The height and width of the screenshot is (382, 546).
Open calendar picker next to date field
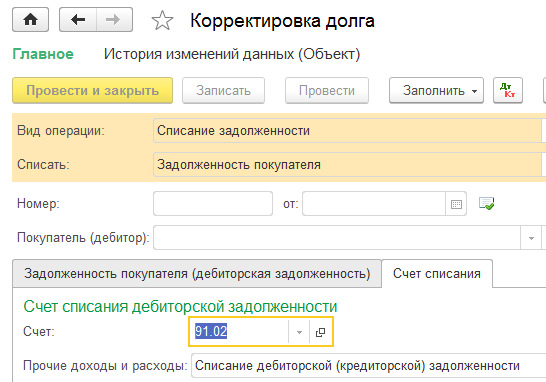coord(456,204)
